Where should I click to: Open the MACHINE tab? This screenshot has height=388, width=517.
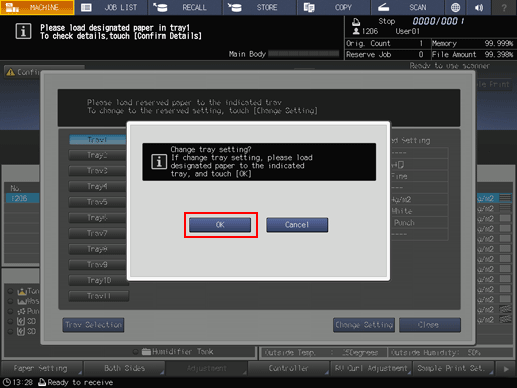(x=37, y=7)
